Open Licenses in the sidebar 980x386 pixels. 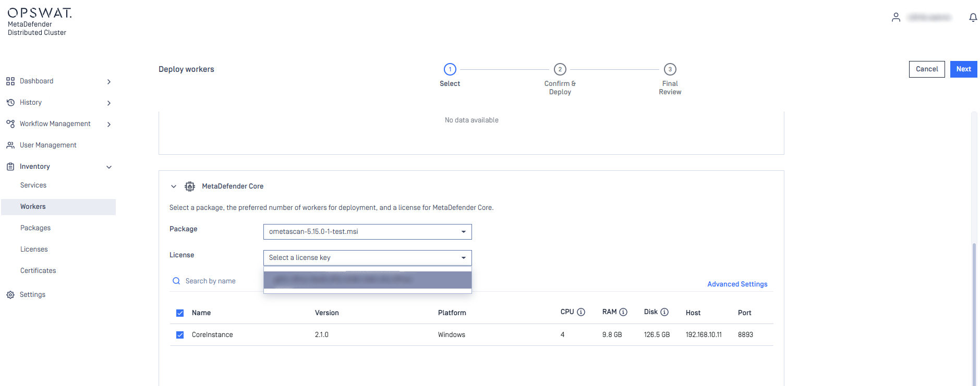(34, 250)
